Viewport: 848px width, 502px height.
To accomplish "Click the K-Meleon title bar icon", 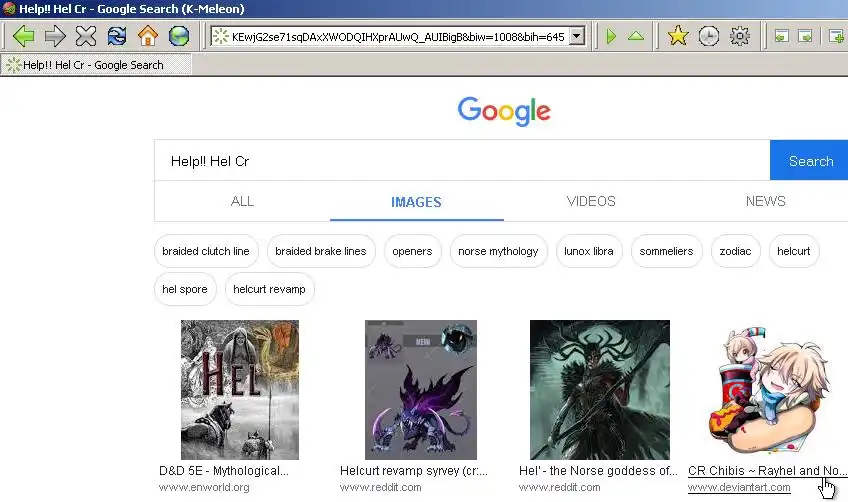I will point(9,9).
